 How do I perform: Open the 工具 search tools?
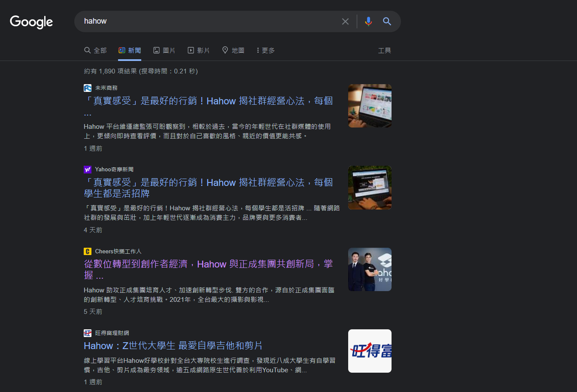(384, 50)
